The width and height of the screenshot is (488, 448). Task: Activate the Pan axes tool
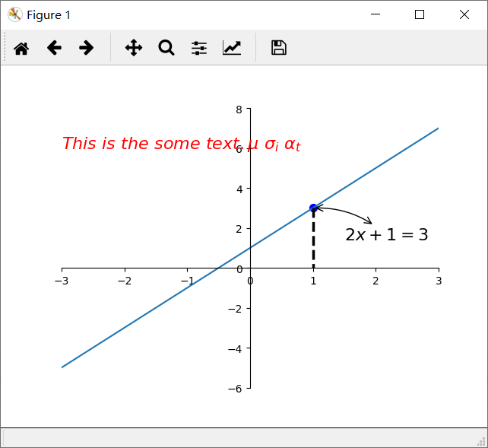pos(134,48)
